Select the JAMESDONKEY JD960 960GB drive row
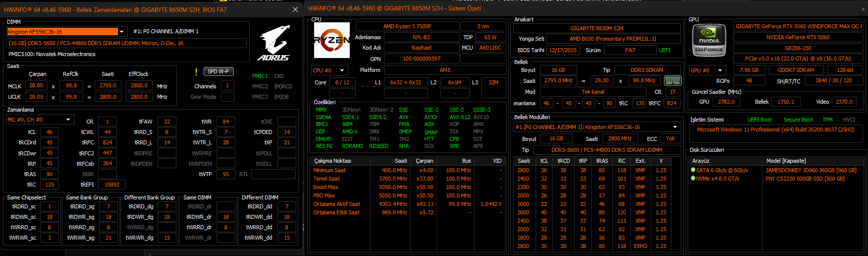The image size is (868, 256). [x=776, y=170]
